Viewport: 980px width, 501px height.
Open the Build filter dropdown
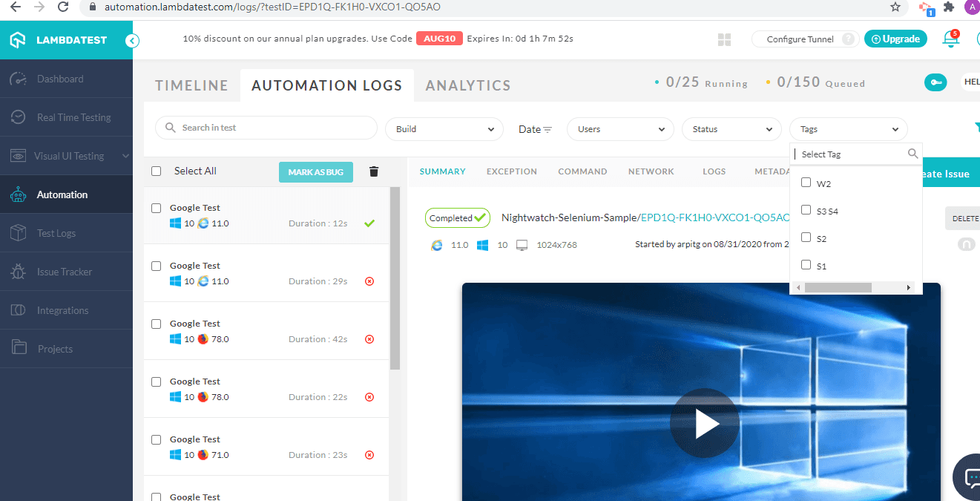pos(444,128)
